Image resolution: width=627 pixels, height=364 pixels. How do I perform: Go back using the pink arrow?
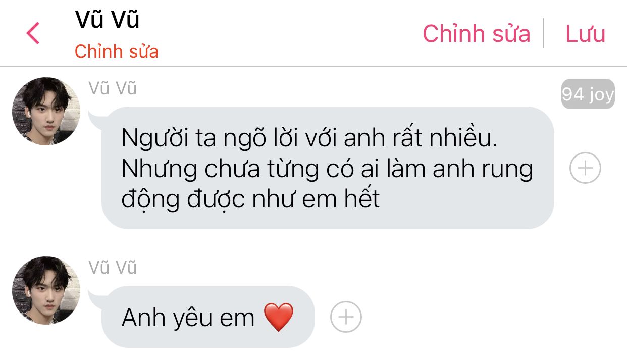pos(33,33)
